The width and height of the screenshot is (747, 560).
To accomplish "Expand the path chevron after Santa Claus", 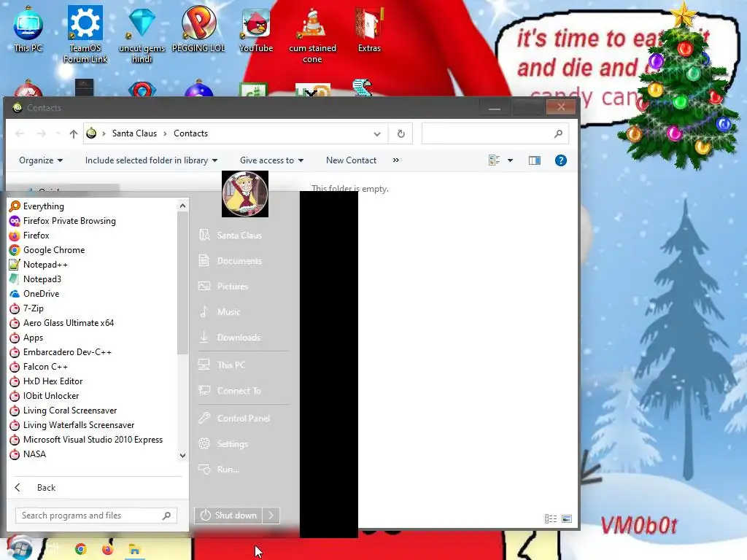I will pyautogui.click(x=165, y=134).
